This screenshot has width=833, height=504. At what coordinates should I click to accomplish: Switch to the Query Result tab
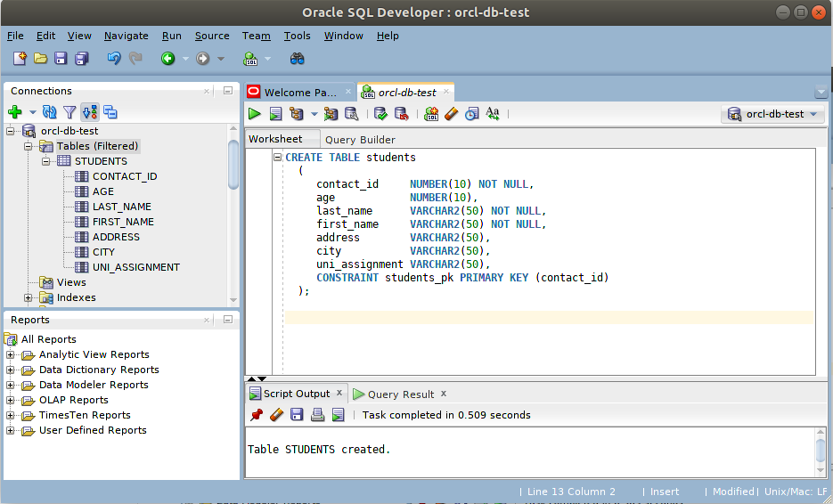tap(400, 394)
